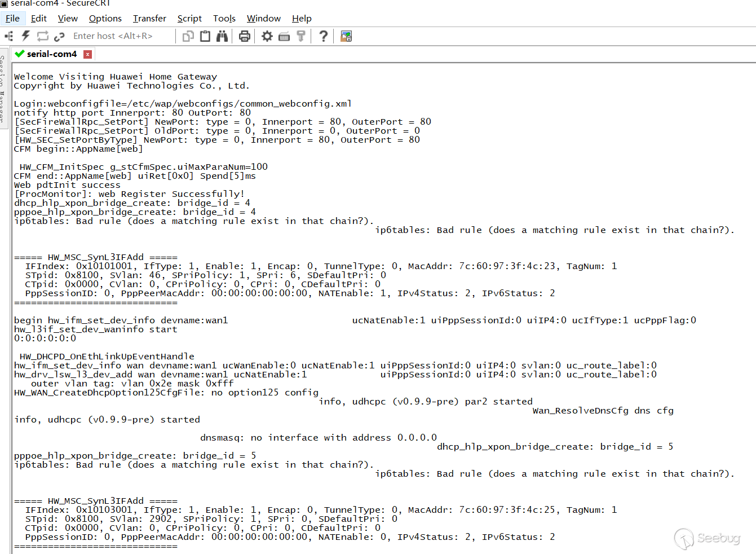Screen dimensions: 756x554
Task: Open the vertical Session Manager side tab
Action: (3, 89)
